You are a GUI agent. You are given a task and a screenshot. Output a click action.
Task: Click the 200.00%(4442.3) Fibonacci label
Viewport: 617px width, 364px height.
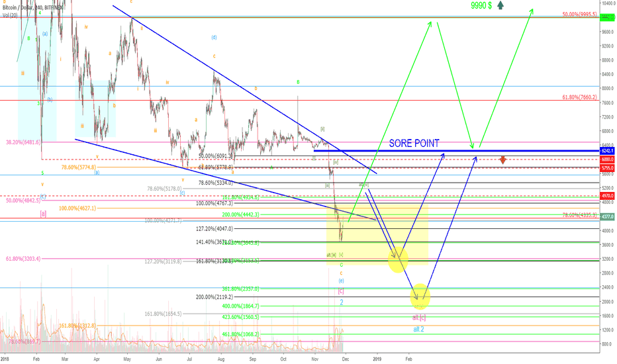click(240, 214)
